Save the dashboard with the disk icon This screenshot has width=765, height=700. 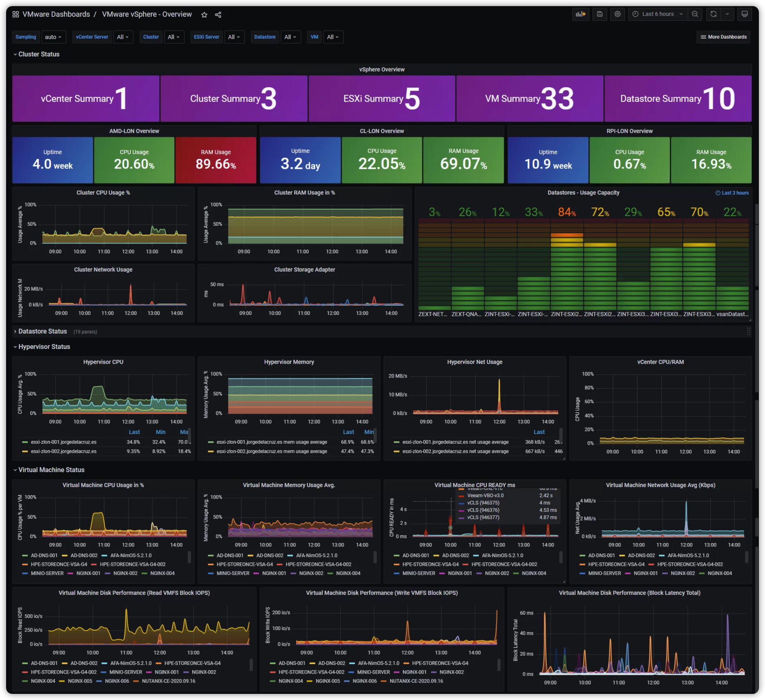(x=600, y=14)
